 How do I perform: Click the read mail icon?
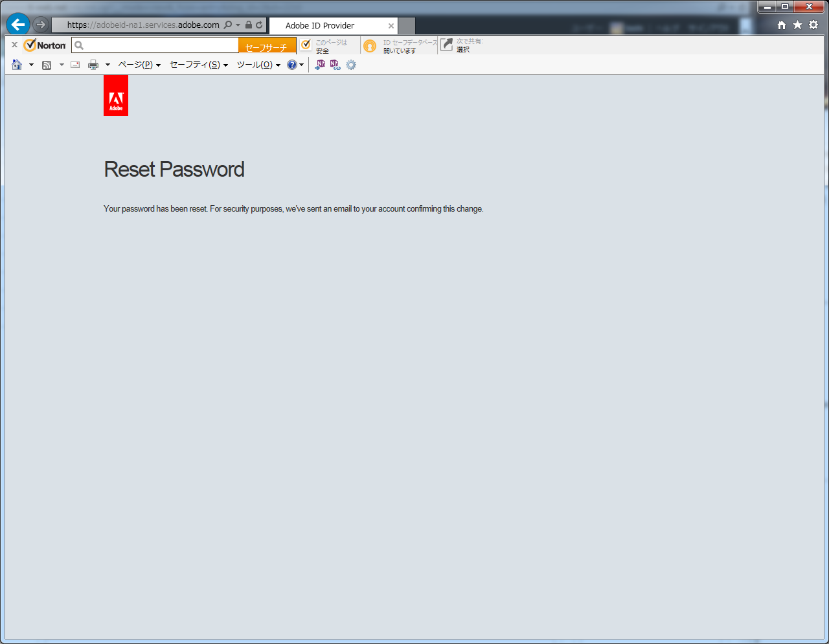(x=75, y=65)
